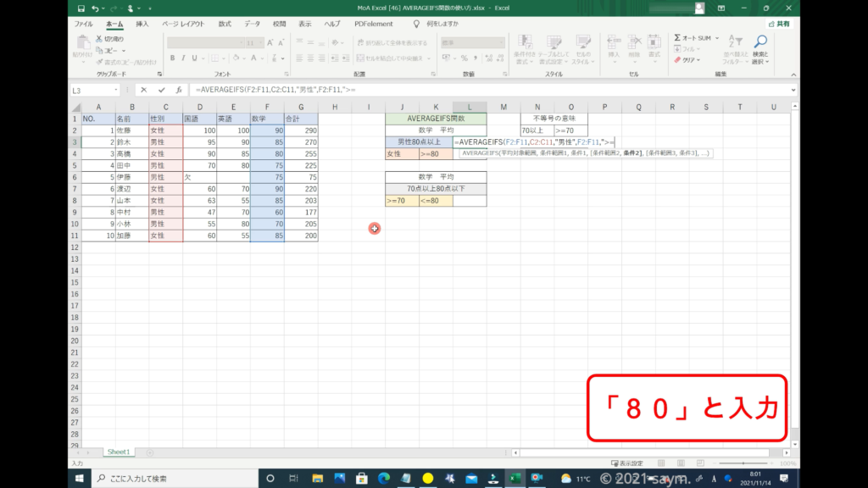Switch to the 挿入 (Insert) tab
Screen dimensions: 868x488
[x=142, y=24]
